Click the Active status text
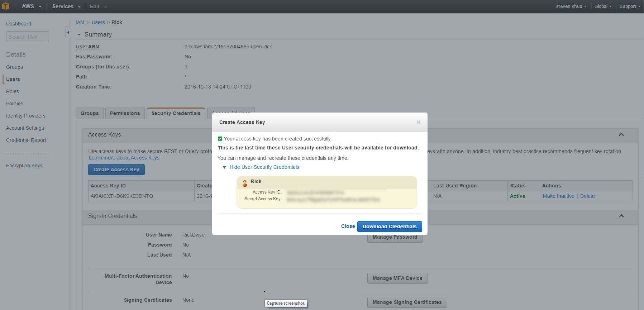644x310 pixels. tap(517, 196)
